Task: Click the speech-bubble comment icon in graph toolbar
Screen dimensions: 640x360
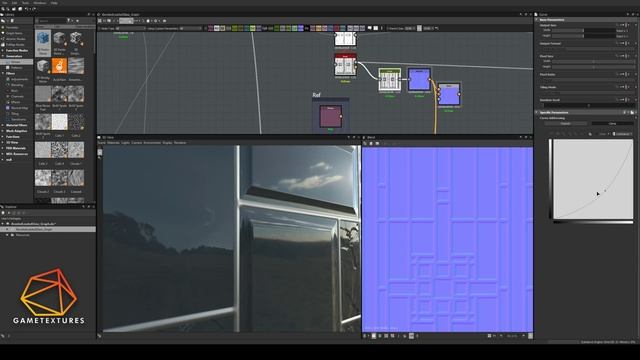Action: click(369, 28)
